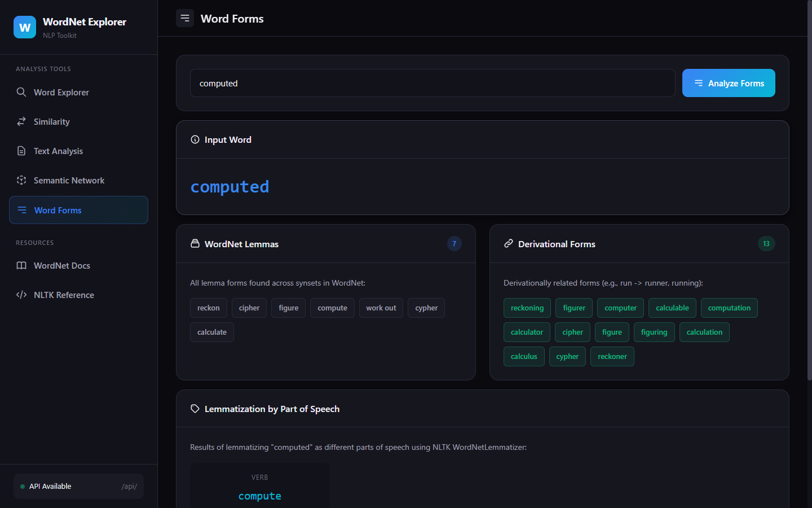Click the hamburger icon beside Word Forms title
This screenshot has height=508, width=812.
click(184, 18)
